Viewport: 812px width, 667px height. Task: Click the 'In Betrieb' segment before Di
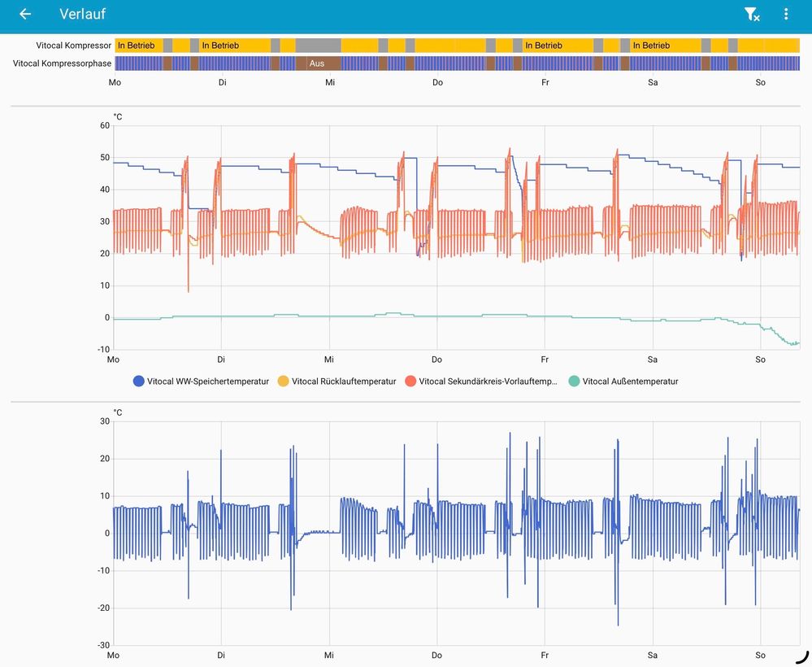(x=235, y=46)
